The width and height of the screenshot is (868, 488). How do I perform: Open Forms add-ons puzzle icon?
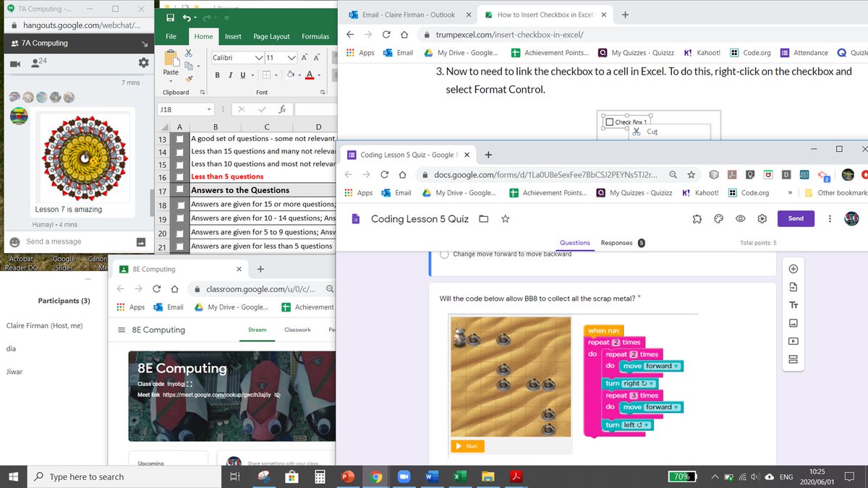pyautogui.click(x=697, y=218)
